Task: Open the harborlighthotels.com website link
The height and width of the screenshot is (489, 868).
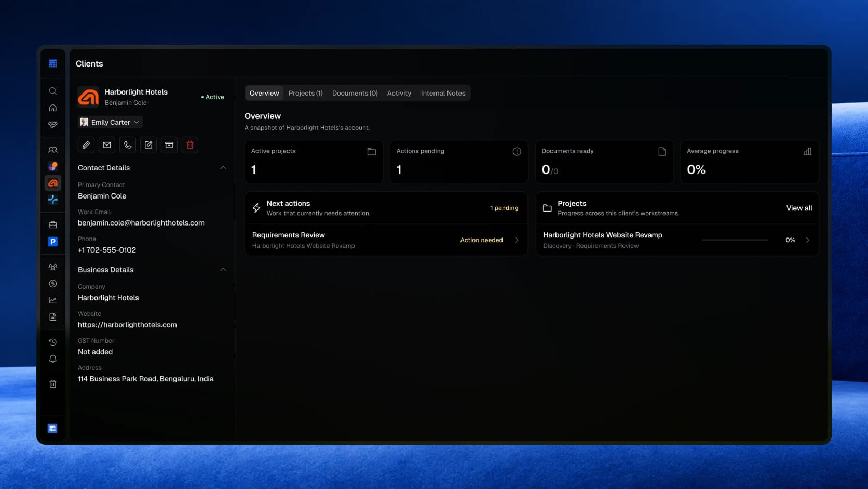Action: click(x=127, y=325)
